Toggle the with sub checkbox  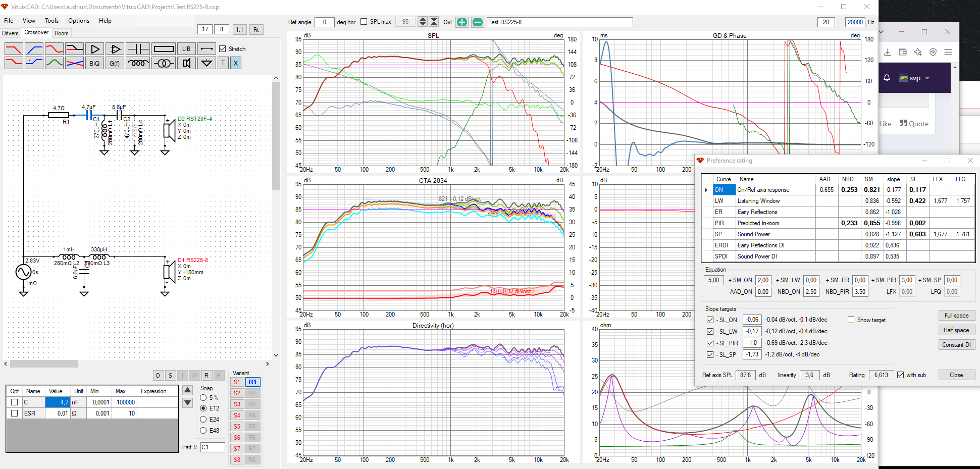[x=900, y=375]
